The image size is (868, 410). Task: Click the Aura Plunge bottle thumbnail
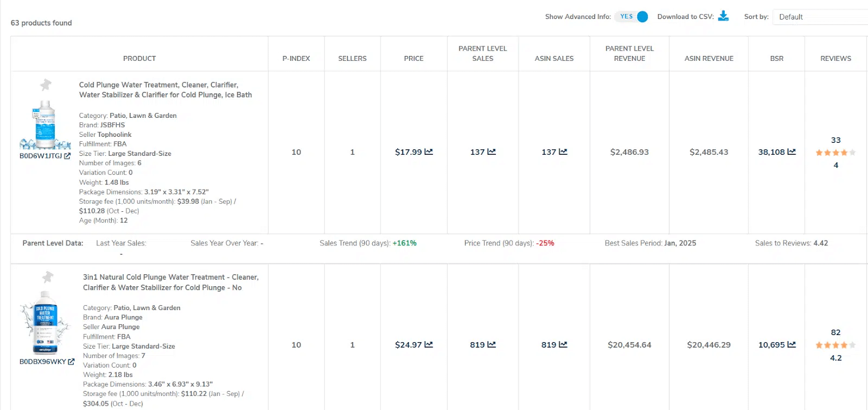point(45,322)
